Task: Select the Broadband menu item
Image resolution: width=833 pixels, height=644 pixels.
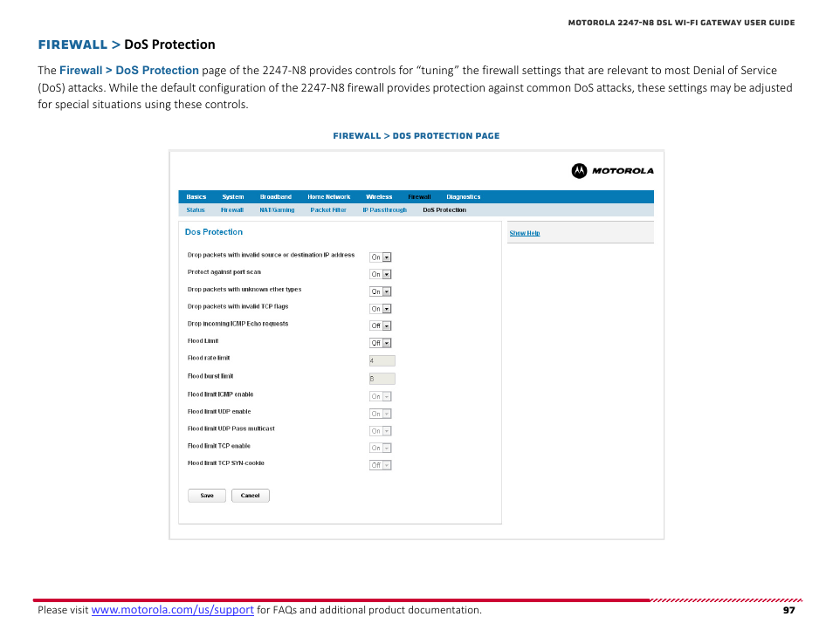Action: coord(275,196)
